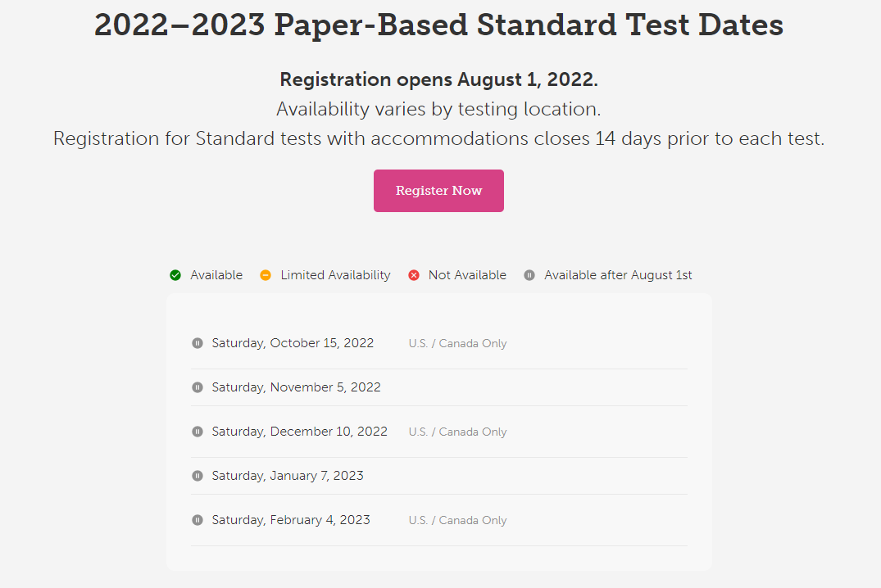Click the gray legend icon beside Available after August 1st
881x588 pixels.
click(529, 275)
